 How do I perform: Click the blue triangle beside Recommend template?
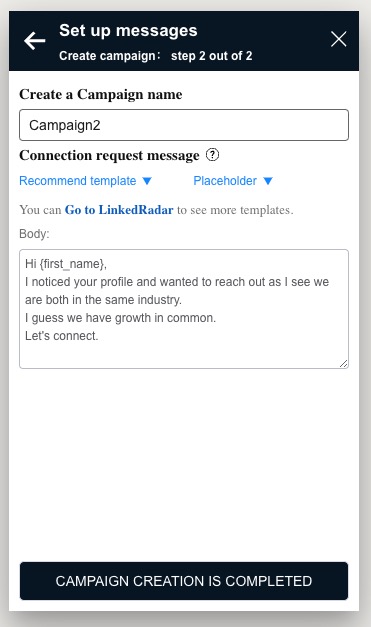147,181
